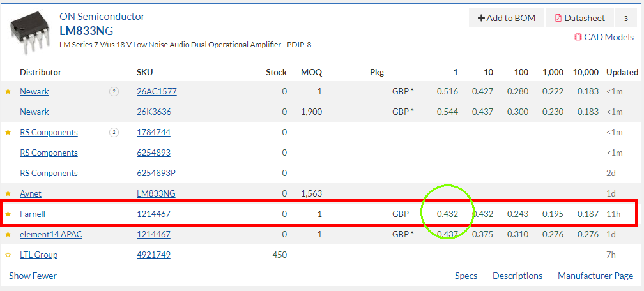Image resolution: width=644 pixels, height=291 pixels.
Task: Click the part description text line
Action: tap(185, 44)
